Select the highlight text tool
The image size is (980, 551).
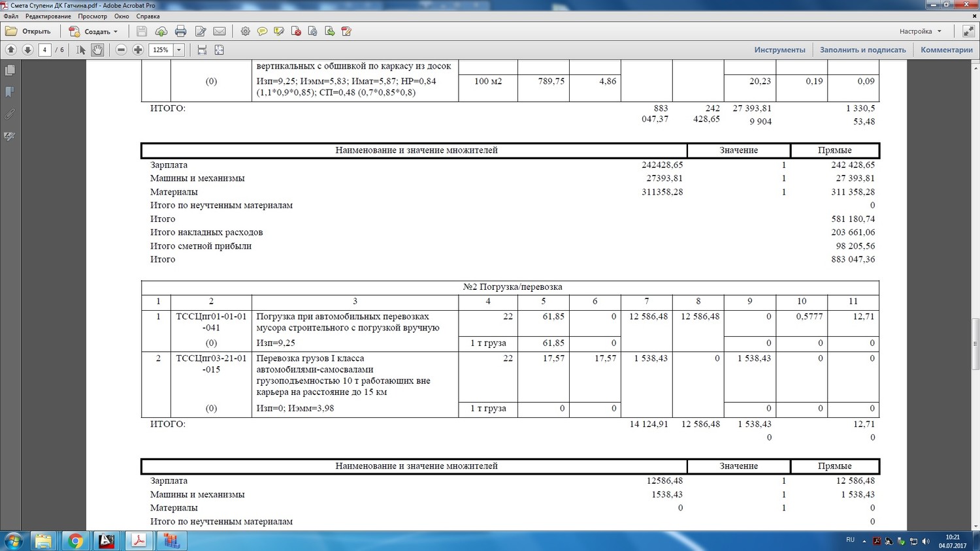click(279, 31)
